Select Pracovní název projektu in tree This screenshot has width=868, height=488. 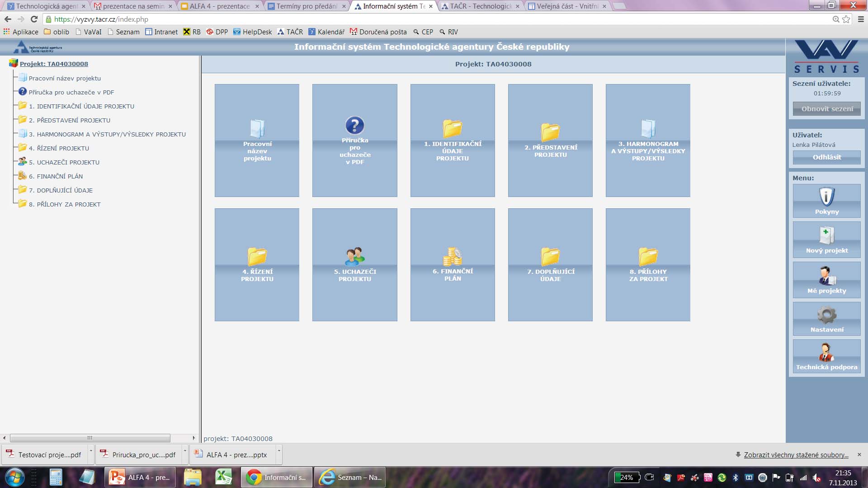65,78
